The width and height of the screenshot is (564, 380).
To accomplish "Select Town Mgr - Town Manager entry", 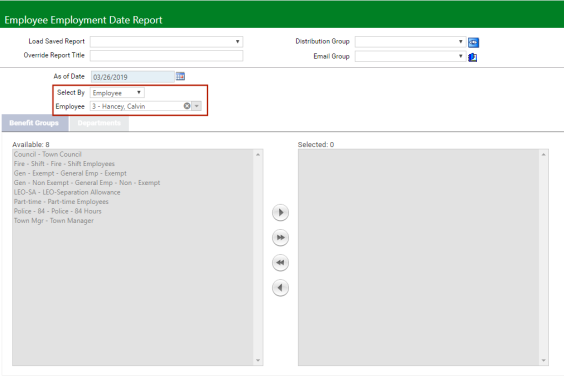I will coord(54,221).
